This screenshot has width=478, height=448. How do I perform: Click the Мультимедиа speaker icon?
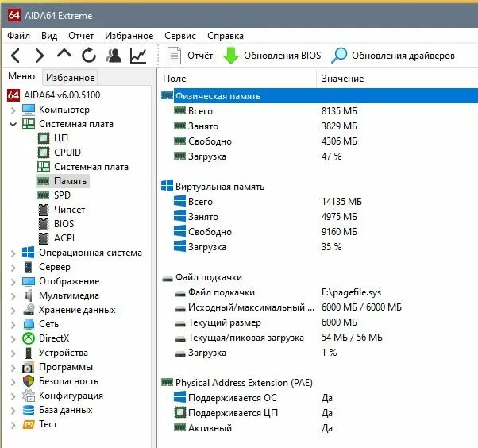28,295
